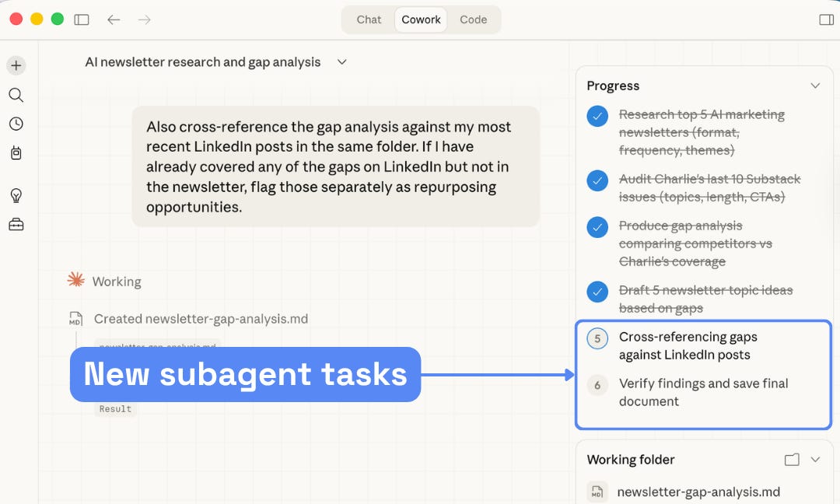Open the plug icon below the clock

(x=16, y=153)
